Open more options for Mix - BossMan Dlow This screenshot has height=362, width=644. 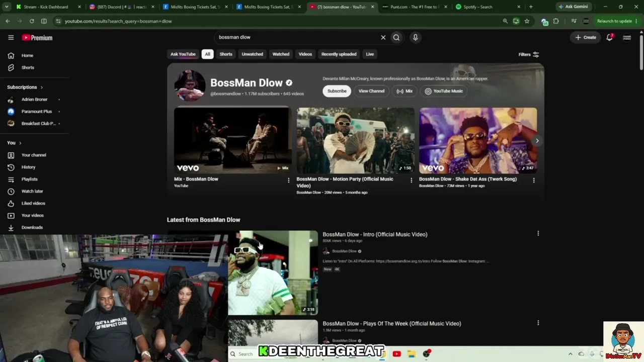tap(288, 180)
